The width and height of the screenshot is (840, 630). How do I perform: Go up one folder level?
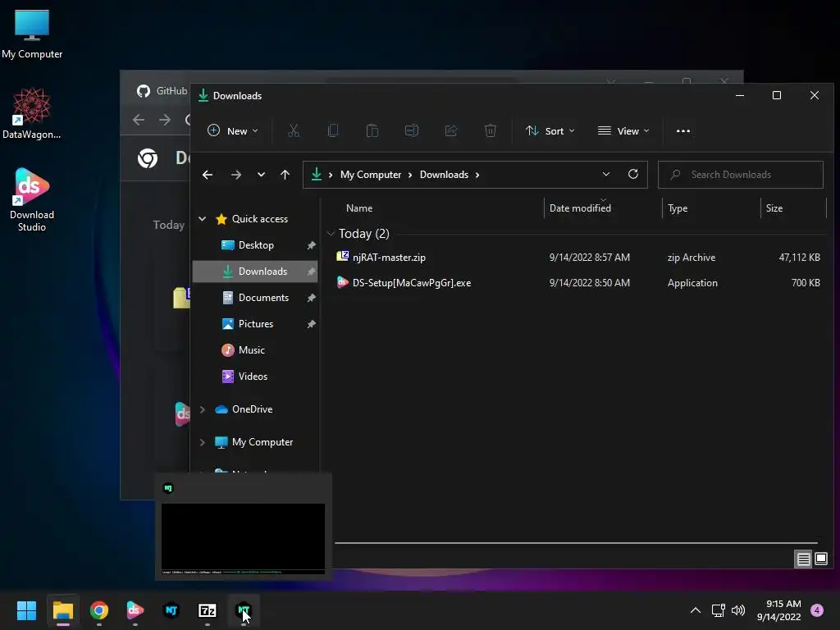(285, 175)
